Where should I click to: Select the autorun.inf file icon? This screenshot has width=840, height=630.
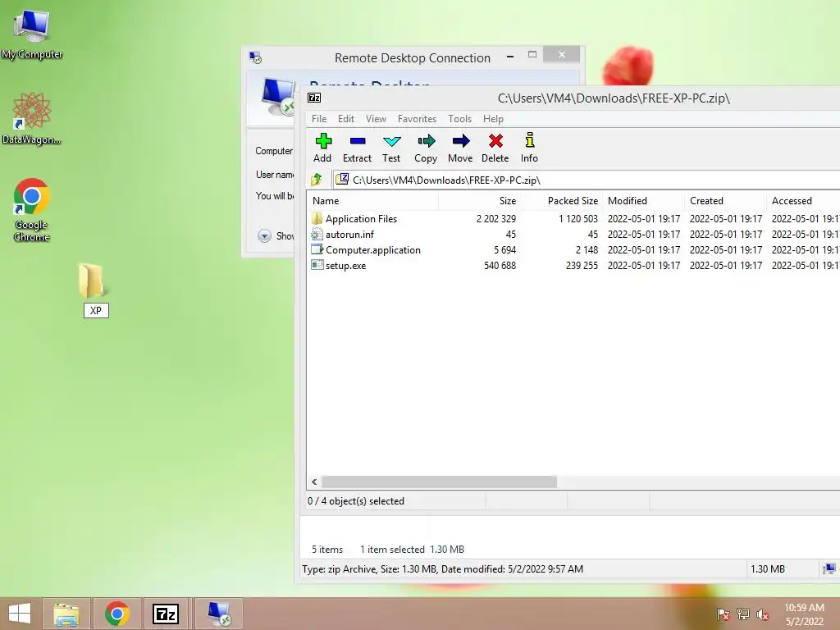click(x=317, y=234)
